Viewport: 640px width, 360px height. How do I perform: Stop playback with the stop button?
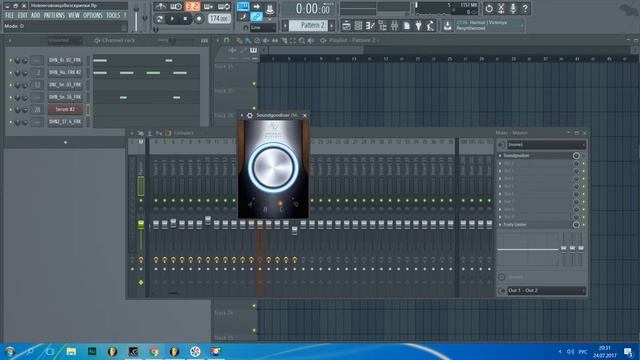(185, 19)
